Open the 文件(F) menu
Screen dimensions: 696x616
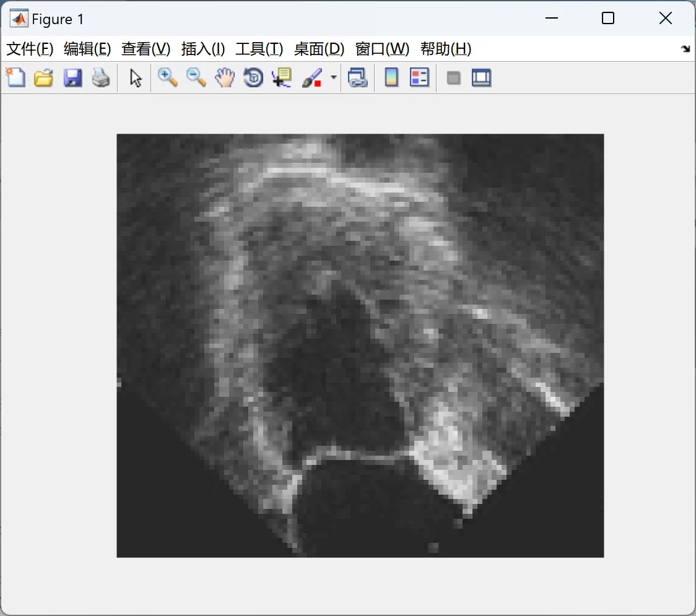coord(30,49)
